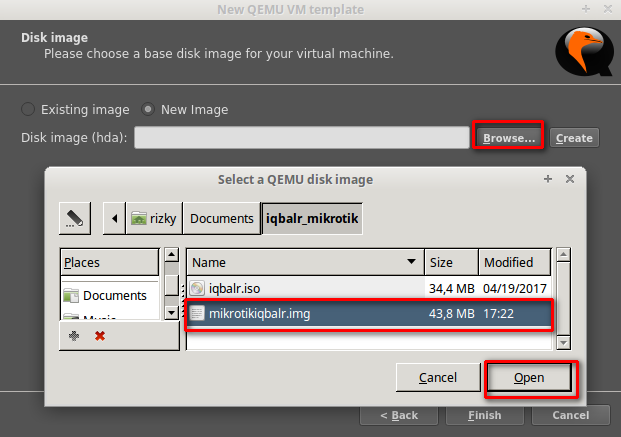Add bookmark with the plus icon
621x437 pixels.
[74, 336]
